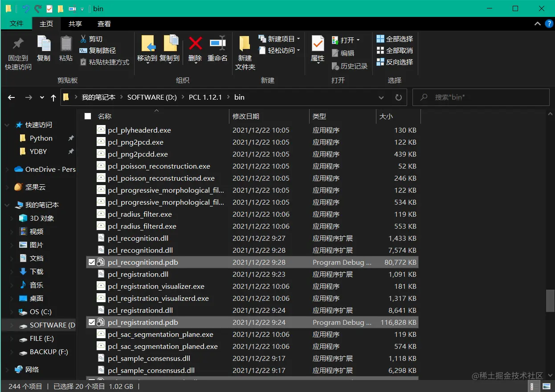Expand the OneDrive tree node

point(8,170)
